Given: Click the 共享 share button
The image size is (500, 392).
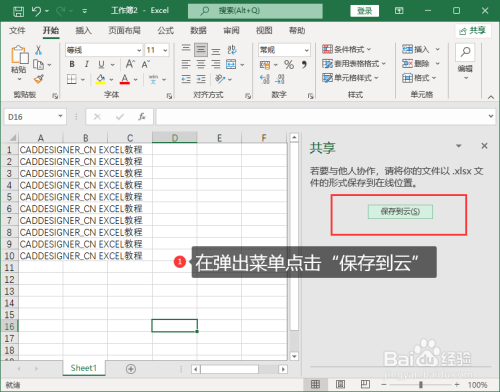Looking at the screenshot, I should pos(473,31).
